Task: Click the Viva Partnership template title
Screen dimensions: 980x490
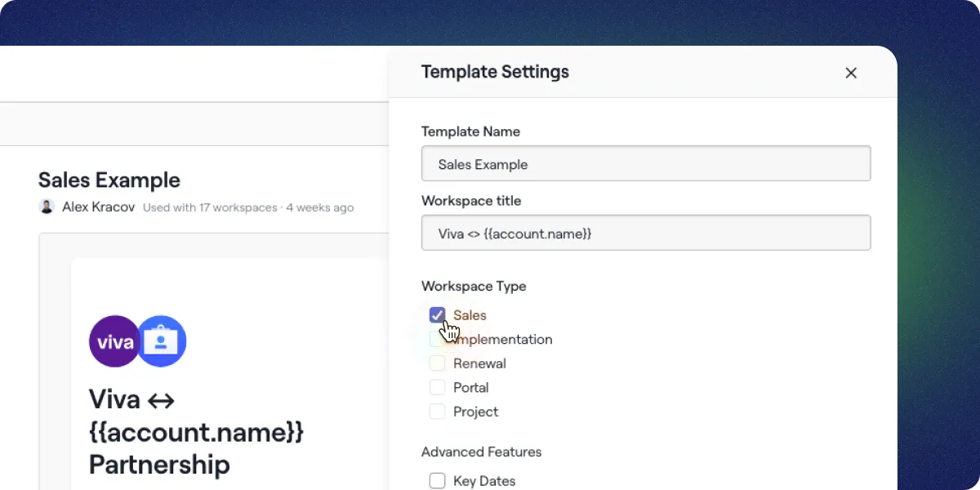Action: pos(196,432)
